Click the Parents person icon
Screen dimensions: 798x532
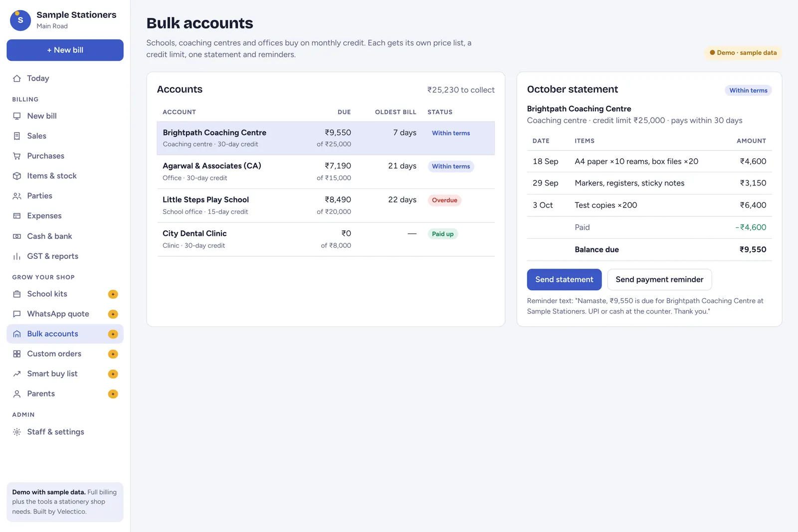pos(17,393)
